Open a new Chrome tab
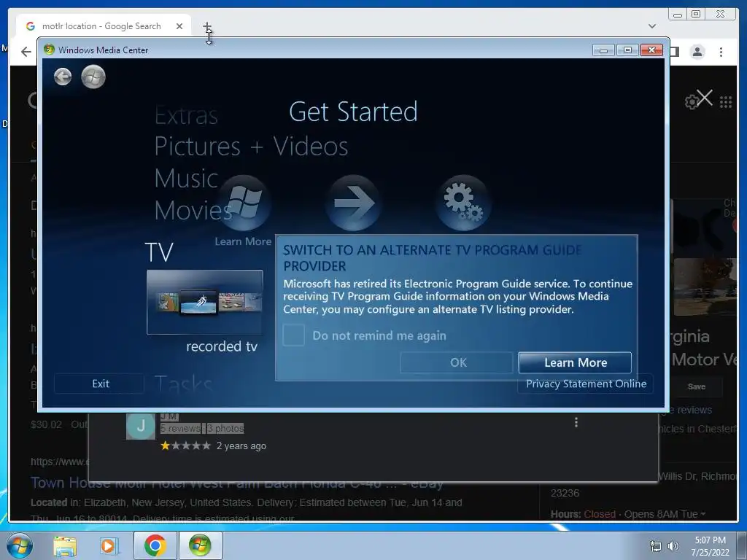This screenshot has height=560, width=747. 206,26
